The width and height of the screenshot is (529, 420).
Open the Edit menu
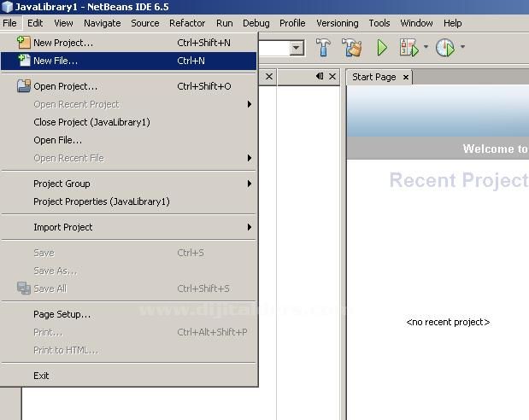tap(35, 23)
